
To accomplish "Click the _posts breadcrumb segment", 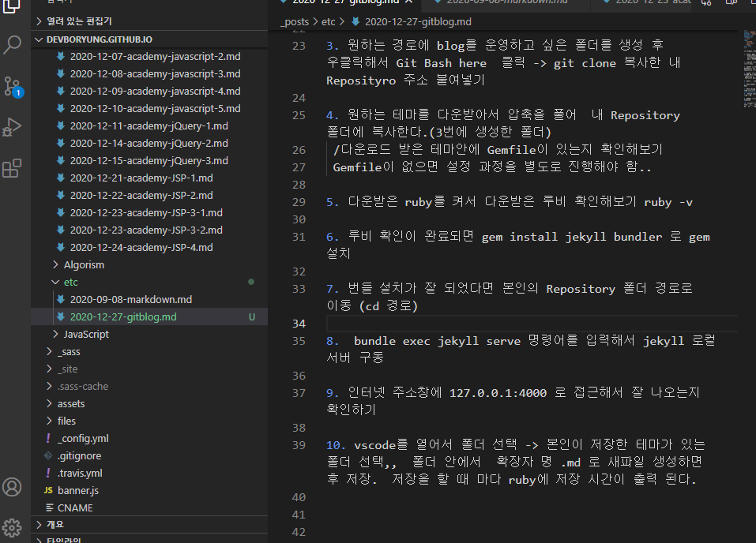I will coord(295,21).
